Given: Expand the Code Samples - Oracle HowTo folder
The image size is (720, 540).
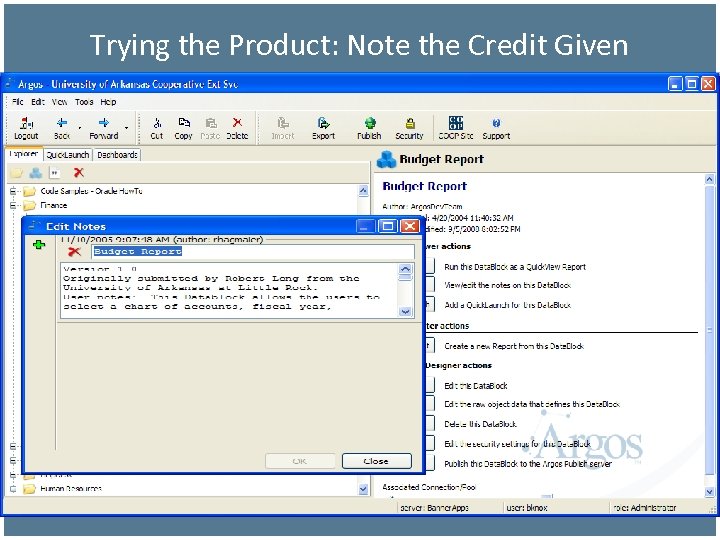Looking at the screenshot, I should (13, 191).
